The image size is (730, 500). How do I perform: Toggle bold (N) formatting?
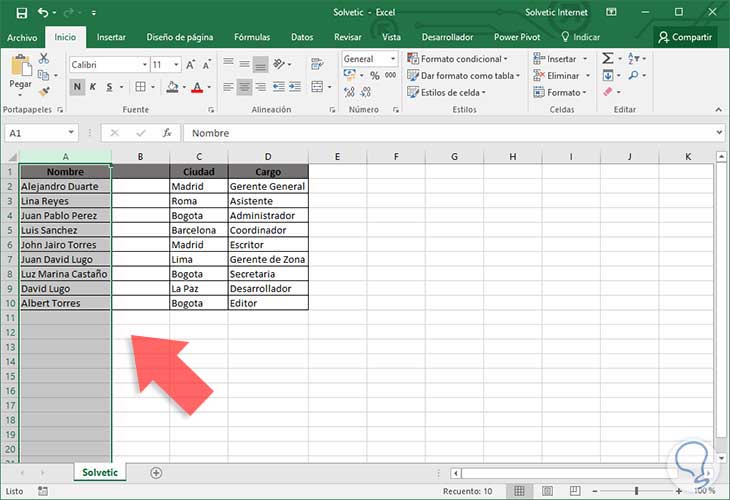click(x=77, y=87)
